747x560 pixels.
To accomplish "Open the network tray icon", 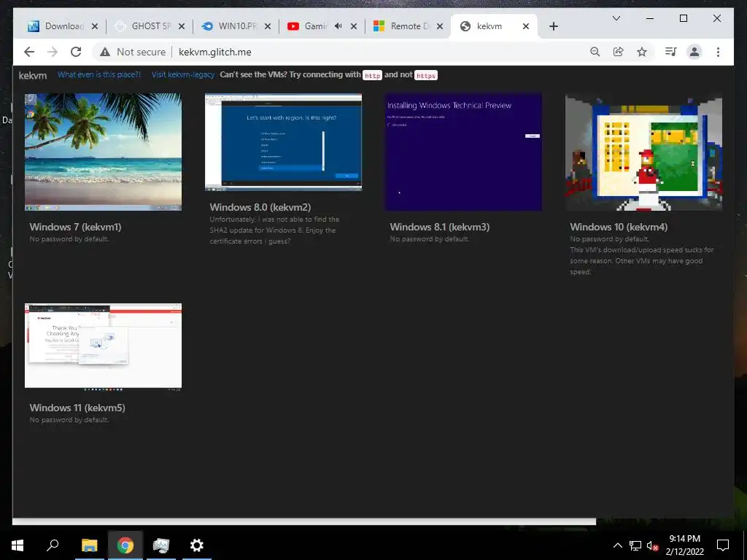I will (x=635, y=545).
